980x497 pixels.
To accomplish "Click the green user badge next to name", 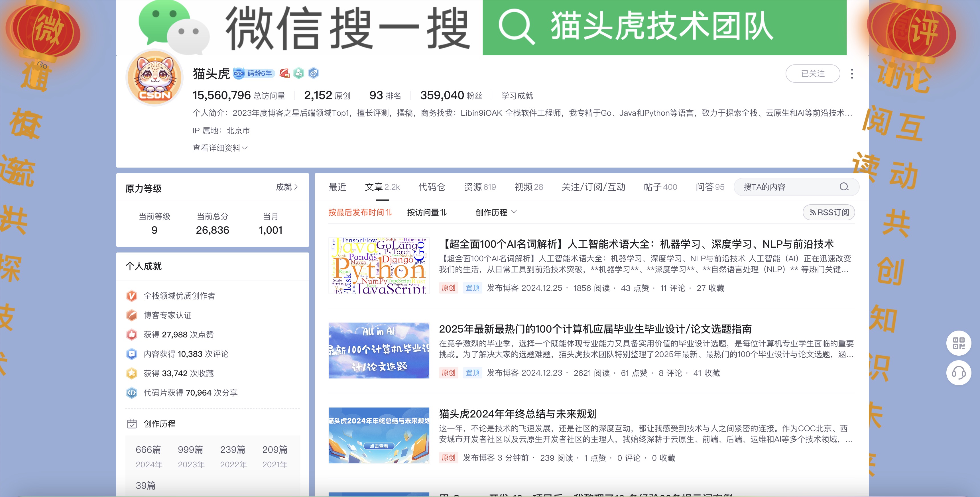I will point(299,73).
